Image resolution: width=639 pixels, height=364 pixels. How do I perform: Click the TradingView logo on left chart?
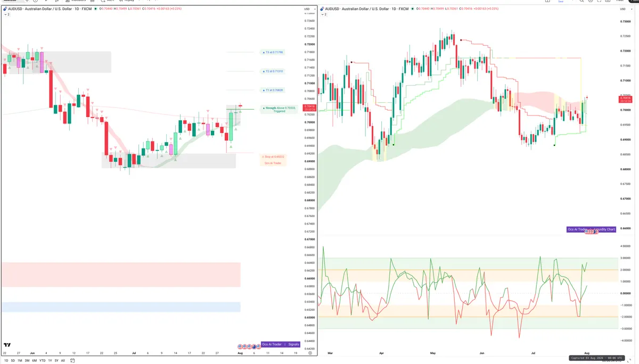[x=7, y=345]
